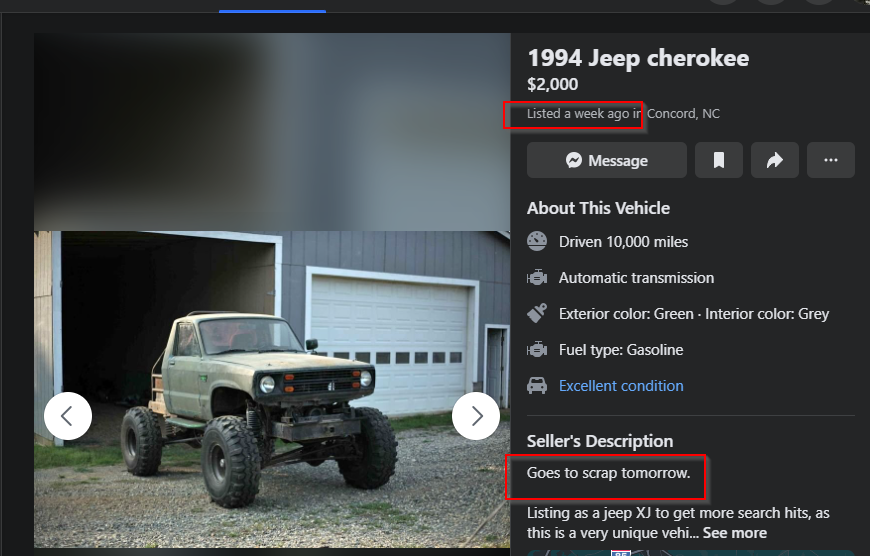The height and width of the screenshot is (556, 870).
Task: Click the paint spray color icon
Action: pos(537,314)
